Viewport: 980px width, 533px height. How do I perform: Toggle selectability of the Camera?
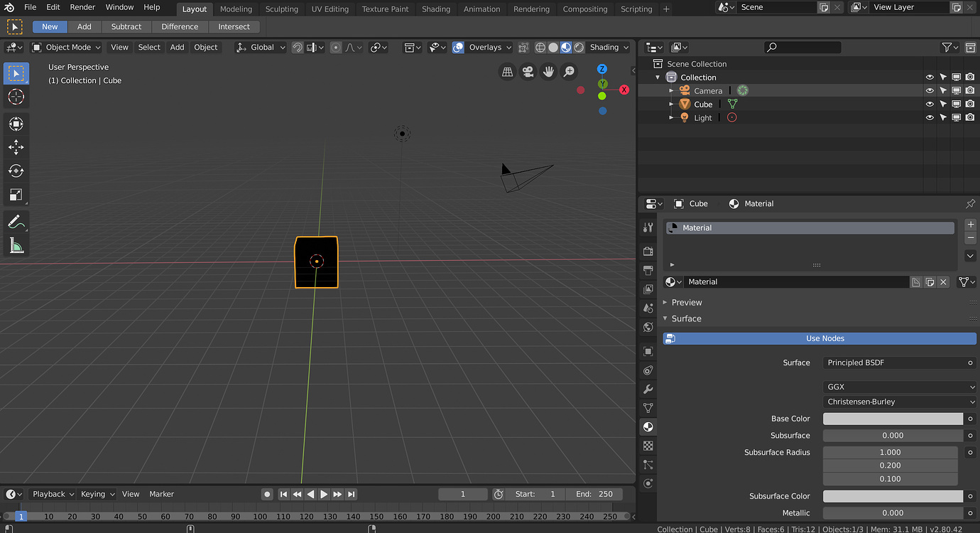pyautogui.click(x=943, y=91)
